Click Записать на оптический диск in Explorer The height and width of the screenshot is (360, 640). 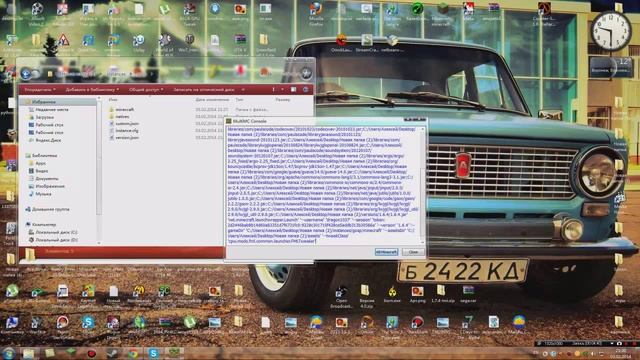[x=204, y=89]
